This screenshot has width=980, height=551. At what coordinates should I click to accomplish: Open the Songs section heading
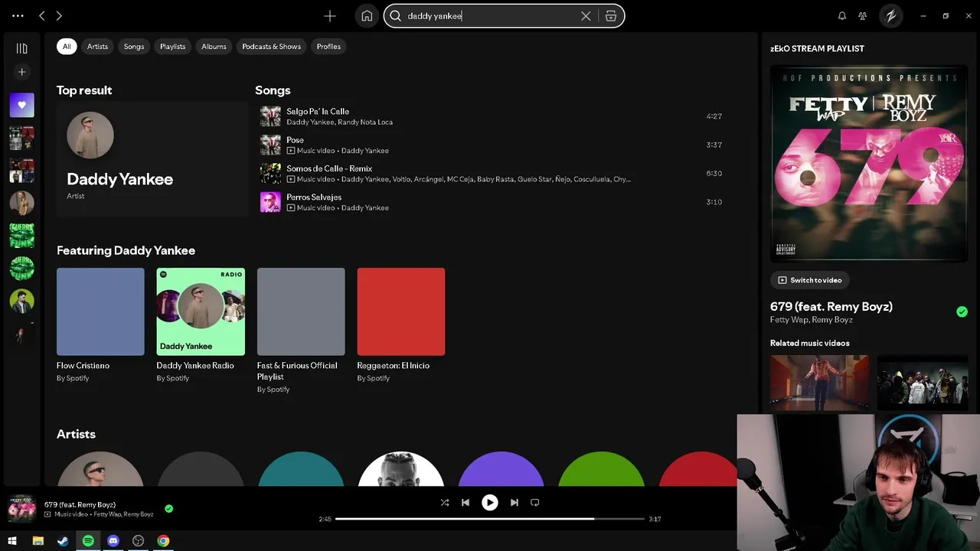[x=273, y=90]
